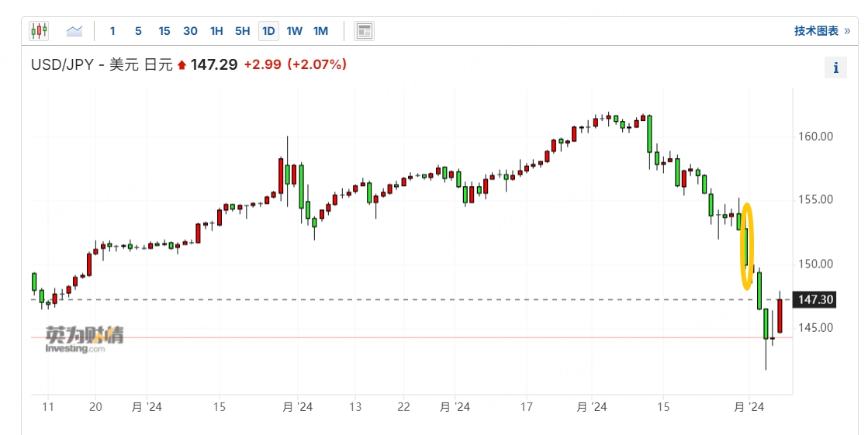Click the chart info 'i' icon
868x435 pixels.
pos(835,67)
